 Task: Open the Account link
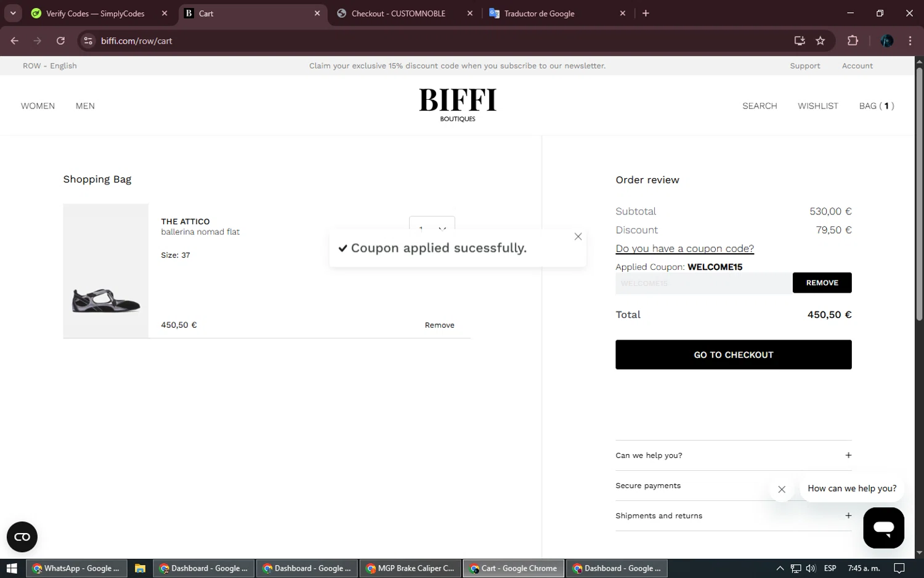(x=857, y=66)
